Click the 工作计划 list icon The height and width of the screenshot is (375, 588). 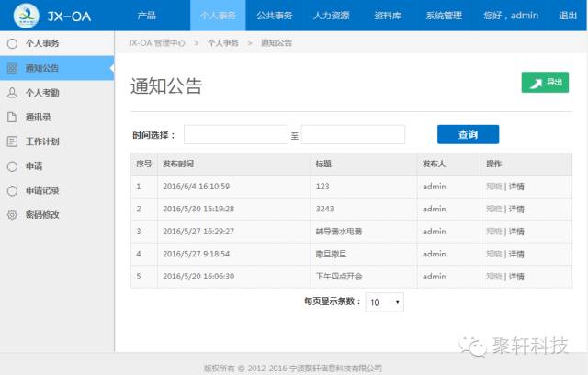click(12, 142)
